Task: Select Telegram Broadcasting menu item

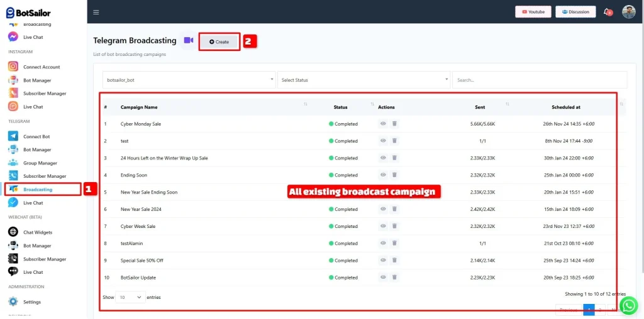Action: [43, 190]
